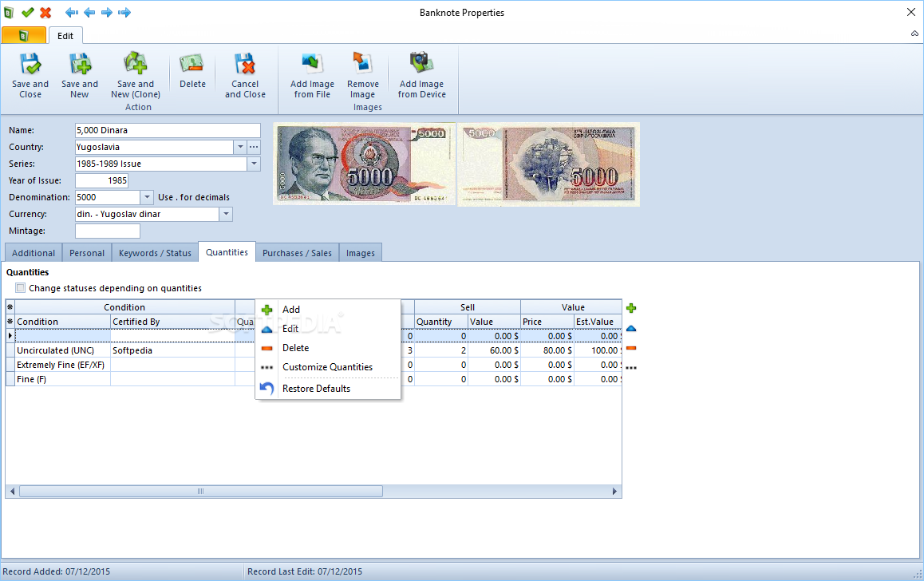This screenshot has height=581, width=924.
Task: Click the 60.00 $ sell value cell
Action: (494, 350)
